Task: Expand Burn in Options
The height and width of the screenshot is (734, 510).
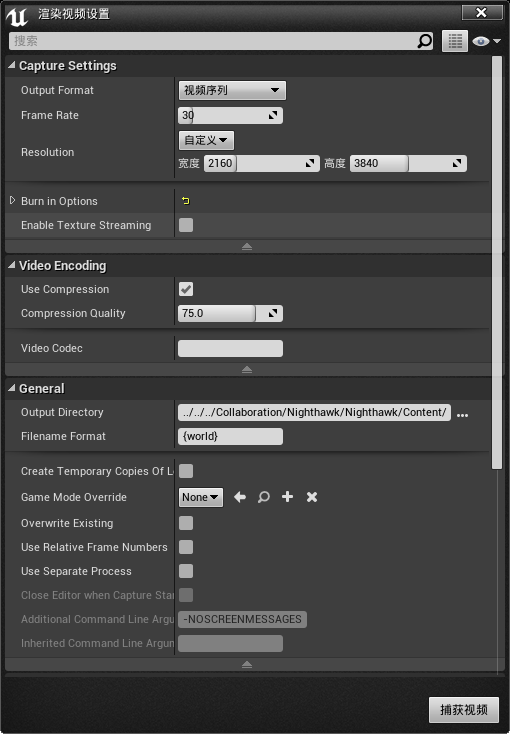Action: pos(13,200)
